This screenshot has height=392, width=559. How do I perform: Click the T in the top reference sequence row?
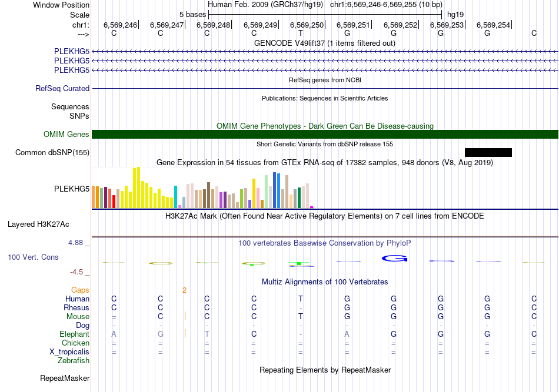pyautogui.click(x=301, y=33)
